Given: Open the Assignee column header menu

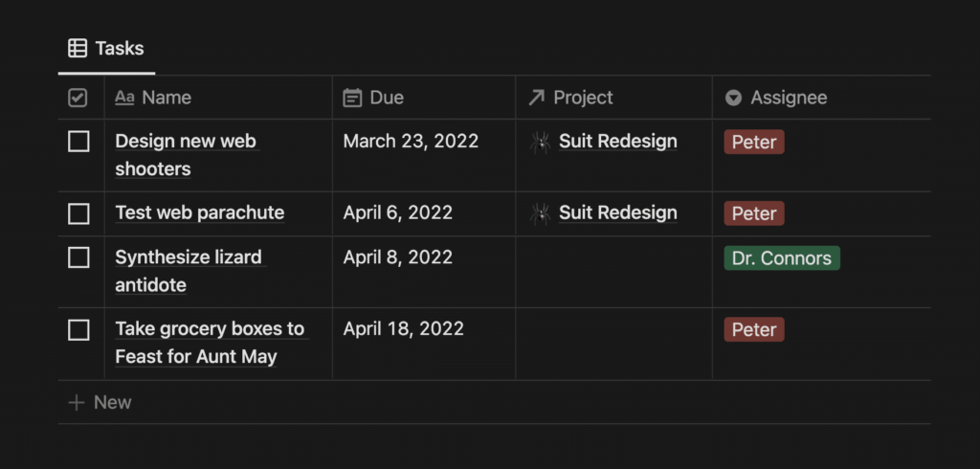Looking at the screenshot, I should pyautogui.click(x=821, y=98).
